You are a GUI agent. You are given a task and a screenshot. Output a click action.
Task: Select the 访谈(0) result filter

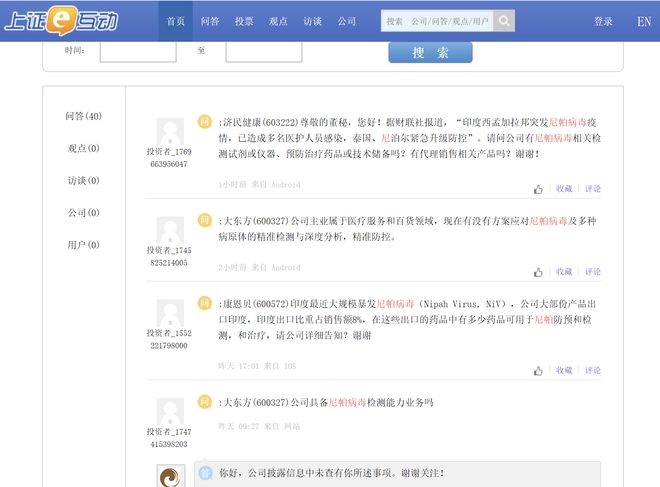tap(83, 181)
